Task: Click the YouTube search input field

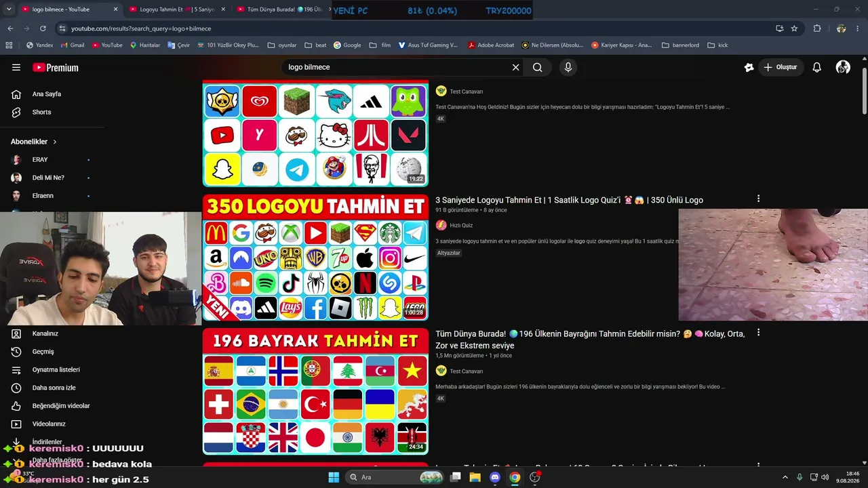Action: (397, 67)
